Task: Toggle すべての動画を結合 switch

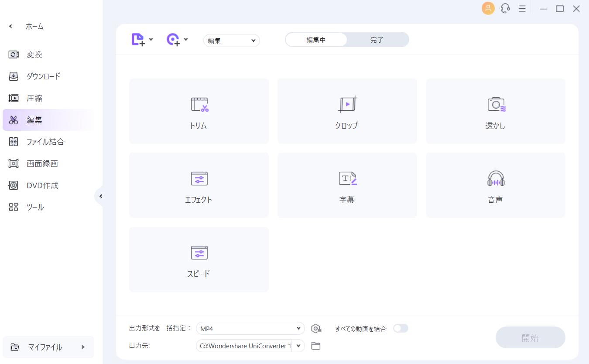Action: click(x=401, y=328)
